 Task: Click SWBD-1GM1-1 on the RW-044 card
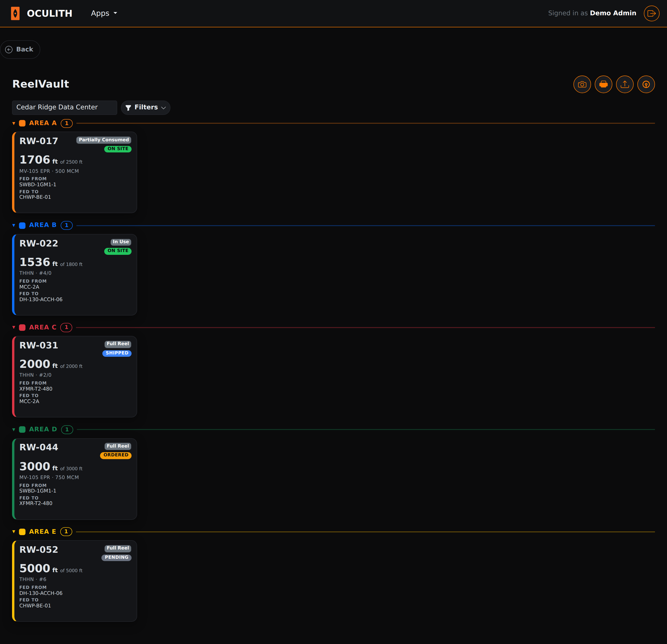tap(38, 491)
